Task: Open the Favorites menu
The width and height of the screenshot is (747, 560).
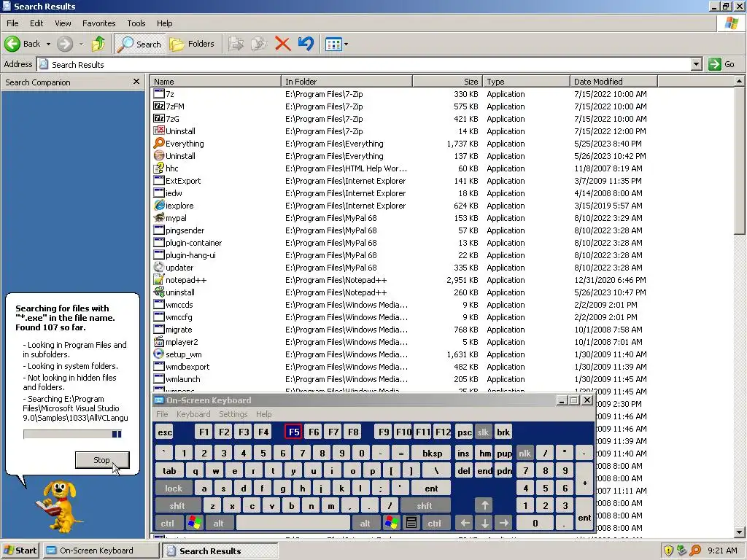Action: pos(98,23)
